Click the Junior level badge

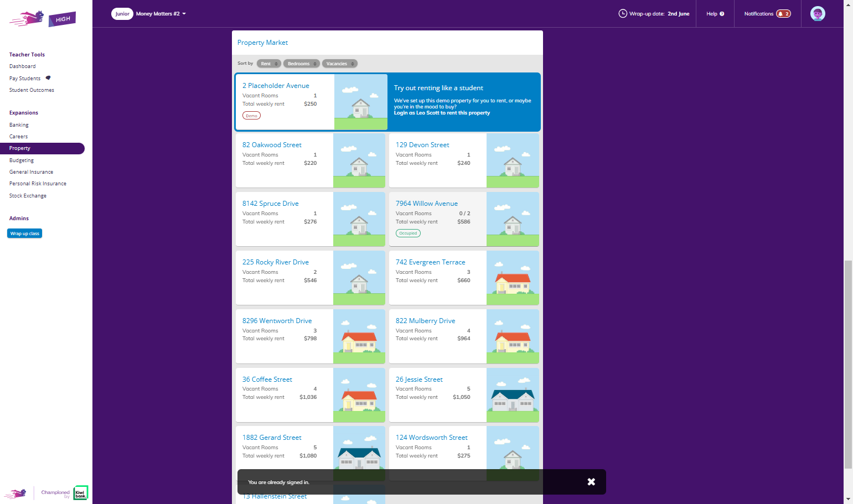coord(122,14)
